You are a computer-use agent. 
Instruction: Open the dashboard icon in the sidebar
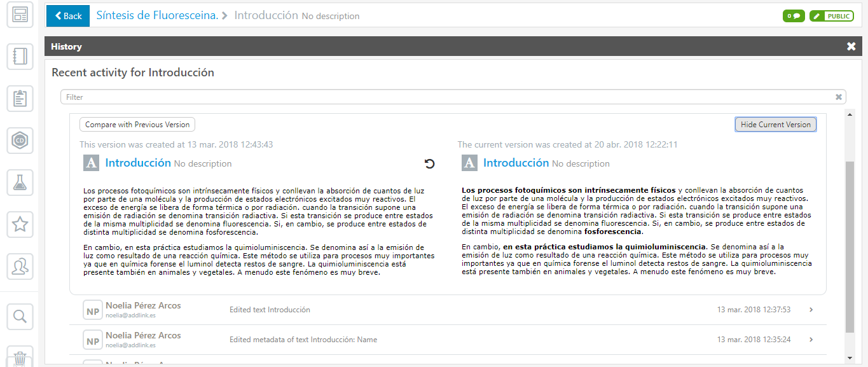coord(20,15)
